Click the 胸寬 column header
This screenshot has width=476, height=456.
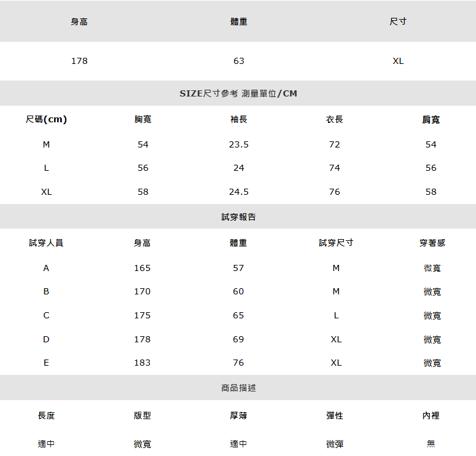[x=142, y=119]
